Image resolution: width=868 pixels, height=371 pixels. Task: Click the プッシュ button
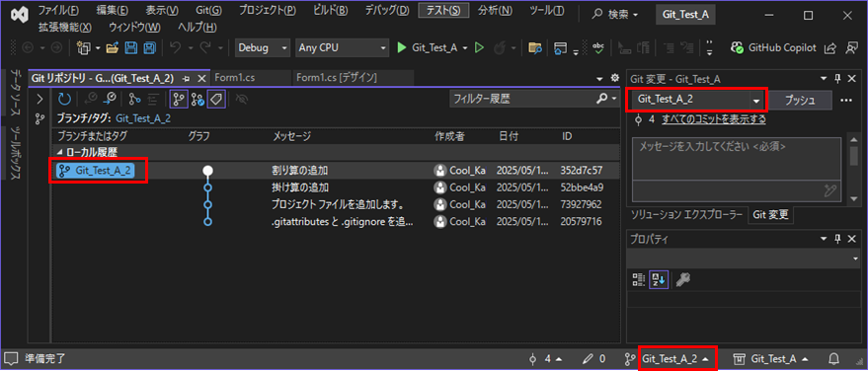point(800,100)
